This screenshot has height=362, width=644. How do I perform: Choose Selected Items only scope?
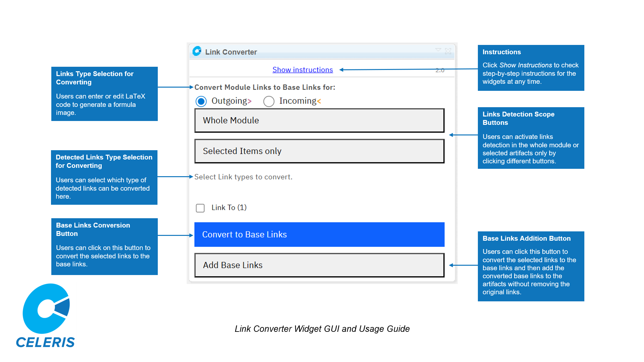tap(319, 151)
